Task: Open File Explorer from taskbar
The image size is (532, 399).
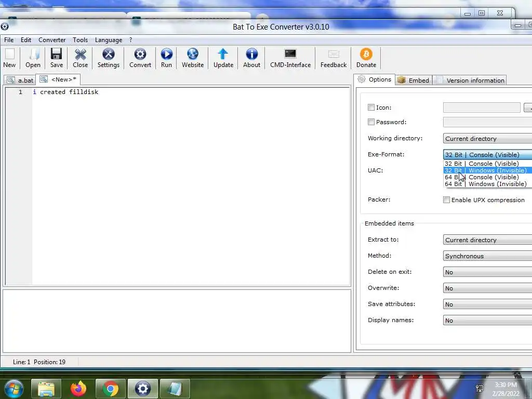Action: (46, 389)
